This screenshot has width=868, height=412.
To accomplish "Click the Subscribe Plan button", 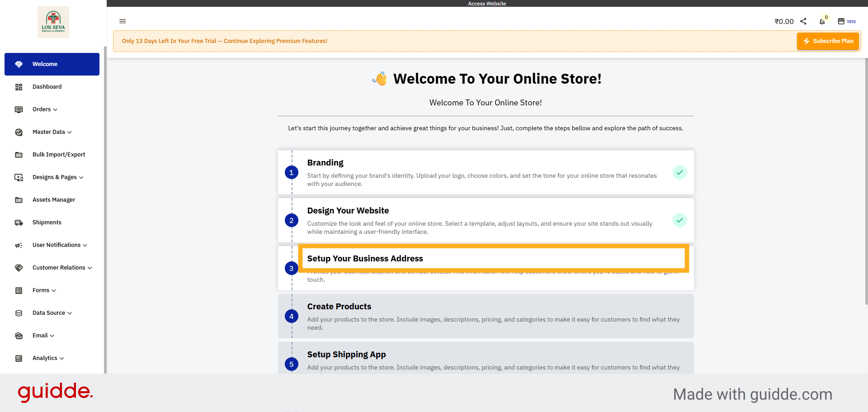I will (828, 41).
